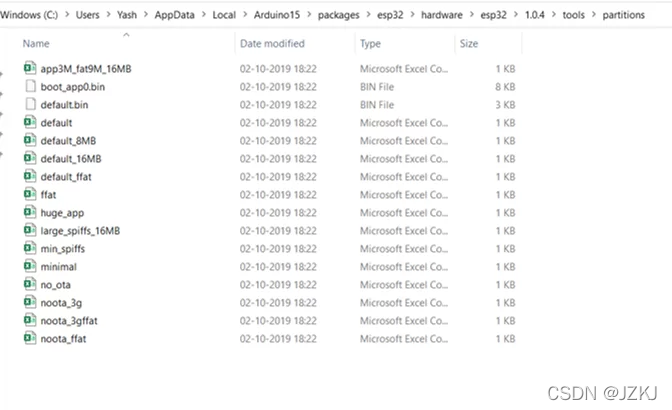Click the Excel icon next to default_8MB

(30, 140)
